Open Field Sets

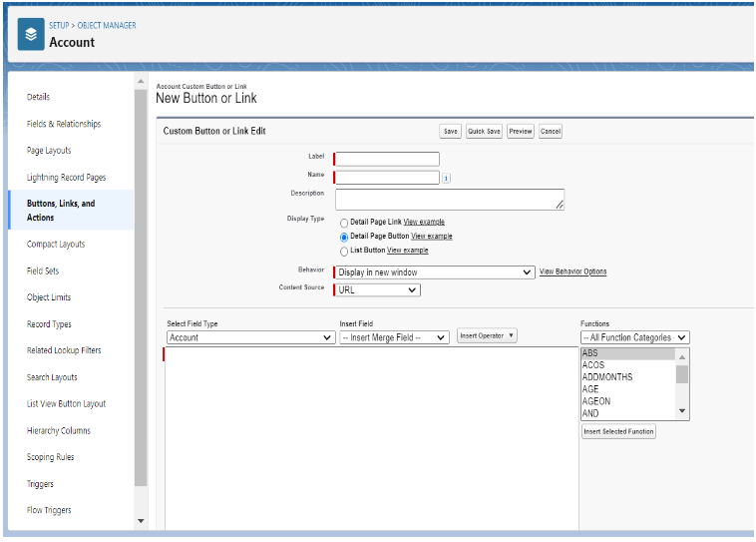[43, 271]
